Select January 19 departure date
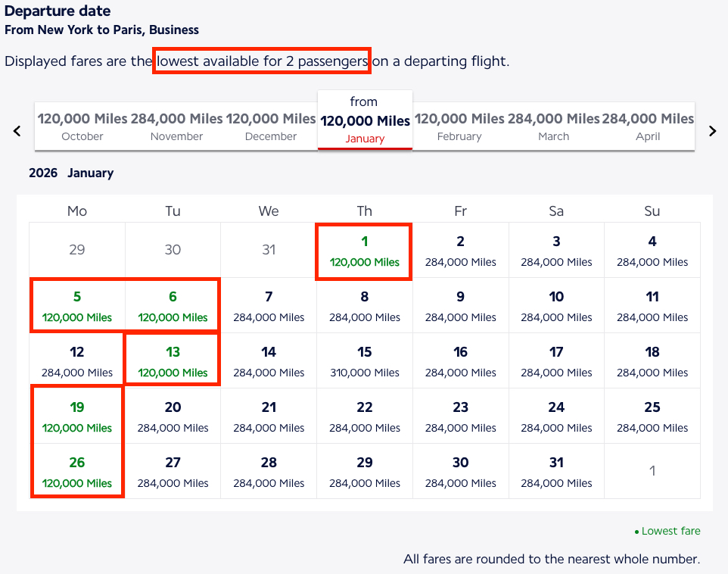Image resolution: width=728 pixels, height=574 pixels. pos(76,416)
